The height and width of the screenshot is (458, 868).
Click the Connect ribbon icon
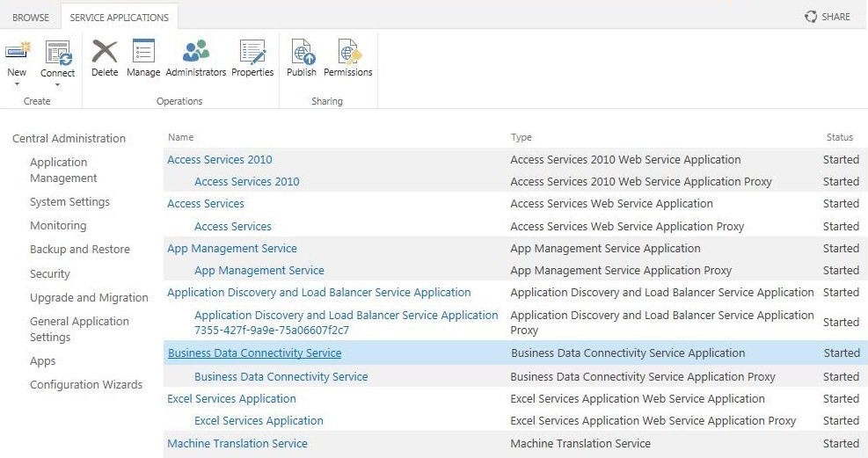[57, 53]
